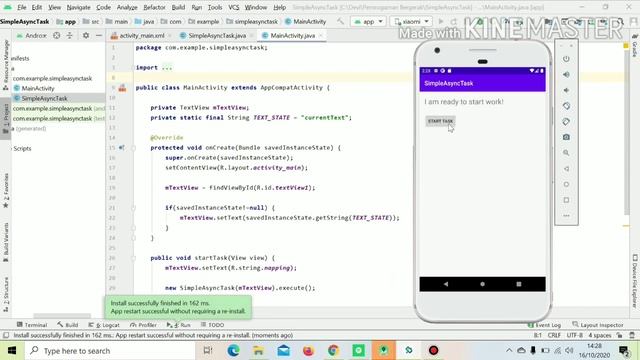Raise the emulator volume
This screenshot has height=360, width=640.
tap(566, 74)
